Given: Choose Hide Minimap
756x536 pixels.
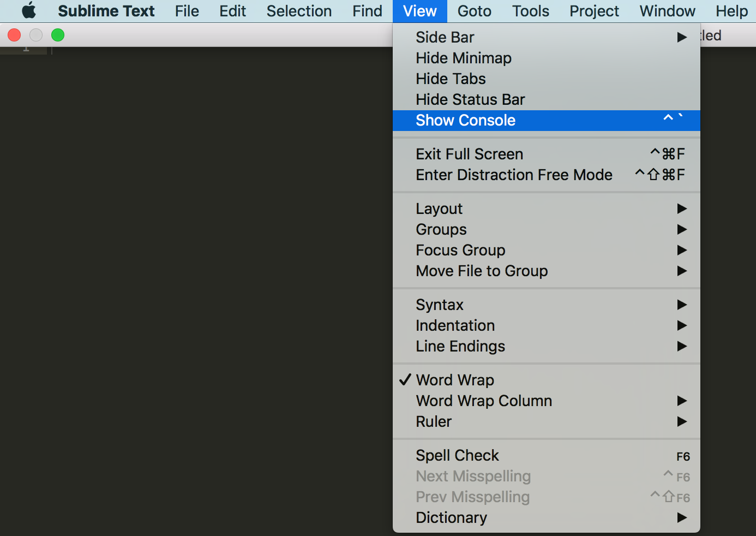Looking at the screenshot, I should click(547, 58).
